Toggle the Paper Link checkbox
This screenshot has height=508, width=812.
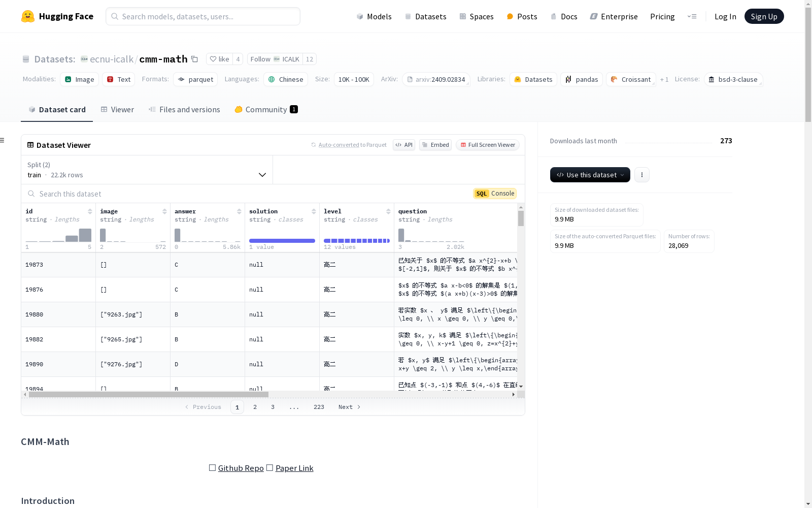click(x=270, y=468)
